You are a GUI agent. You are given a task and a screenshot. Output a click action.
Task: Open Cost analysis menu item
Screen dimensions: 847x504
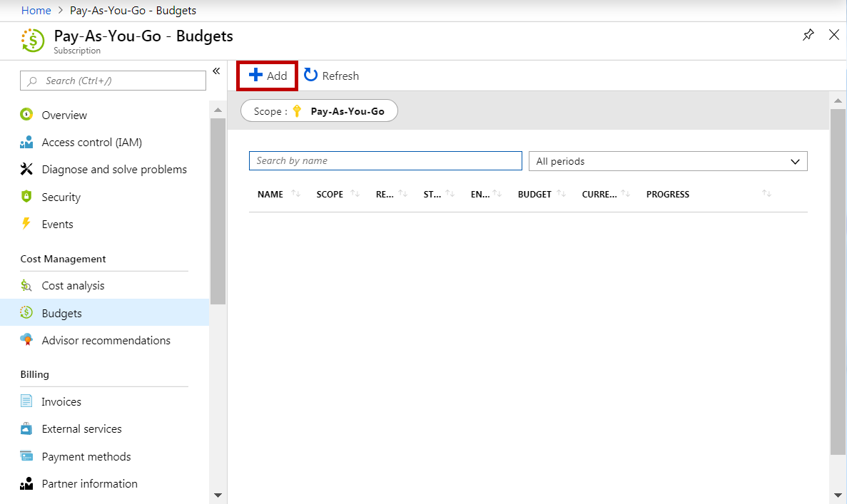(x=73, y=286)
